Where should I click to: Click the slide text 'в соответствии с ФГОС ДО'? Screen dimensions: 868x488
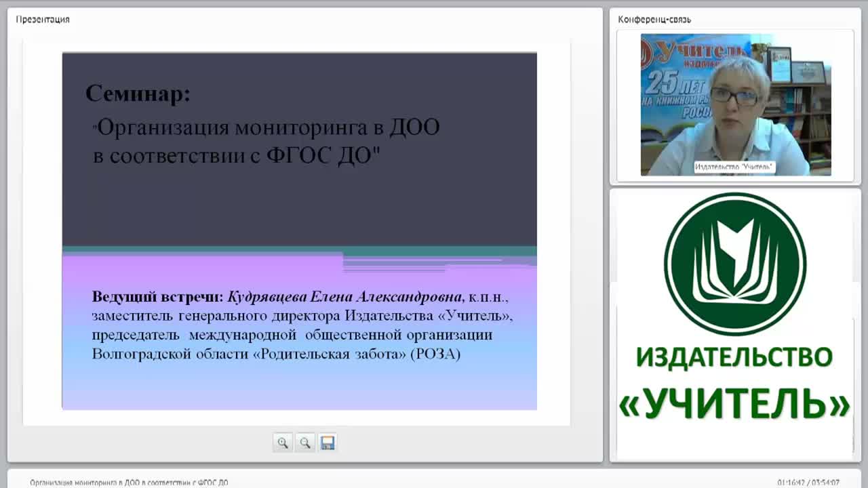(237, 155)
